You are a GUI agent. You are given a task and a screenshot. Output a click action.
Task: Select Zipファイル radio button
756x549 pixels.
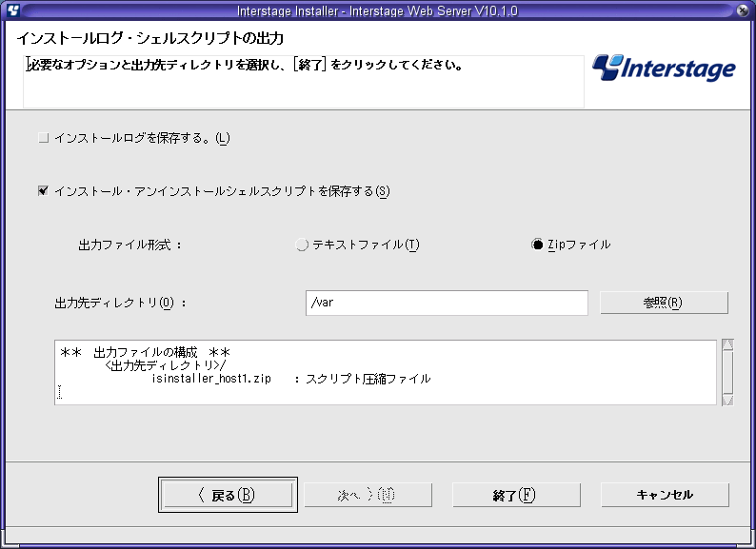(537, 245)
